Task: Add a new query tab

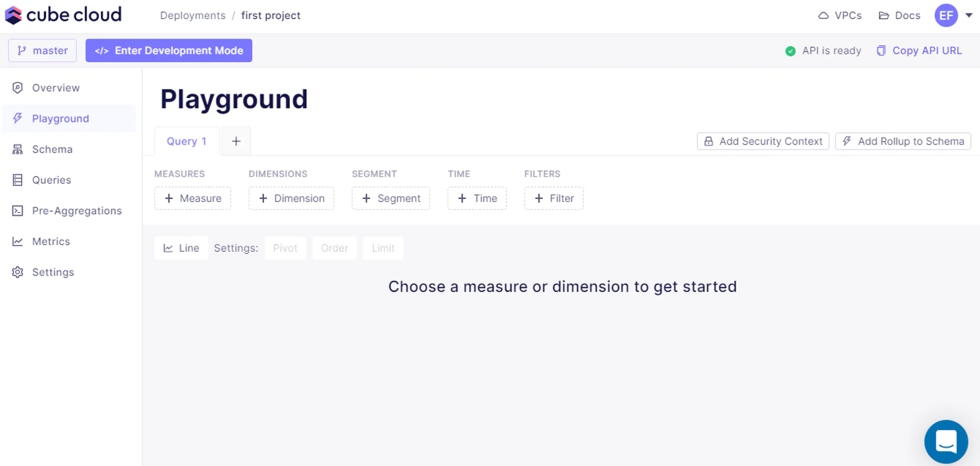Action: point(236,141)
